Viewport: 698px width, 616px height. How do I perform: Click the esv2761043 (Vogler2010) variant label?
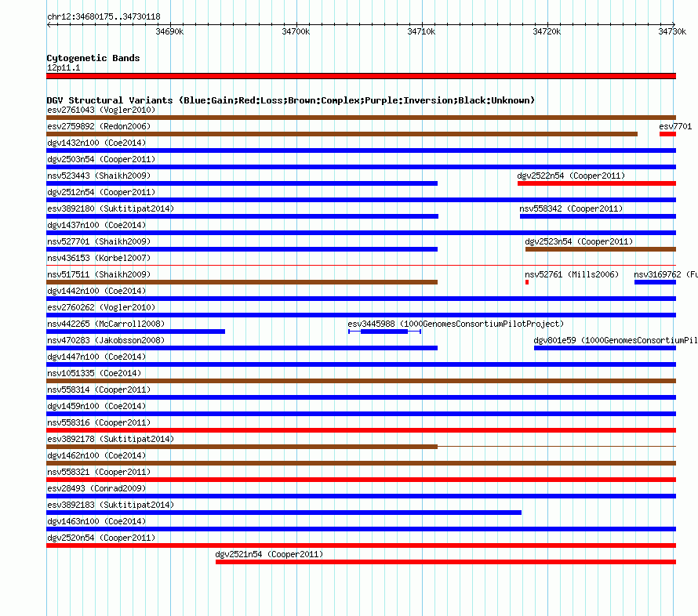[101, 110]
